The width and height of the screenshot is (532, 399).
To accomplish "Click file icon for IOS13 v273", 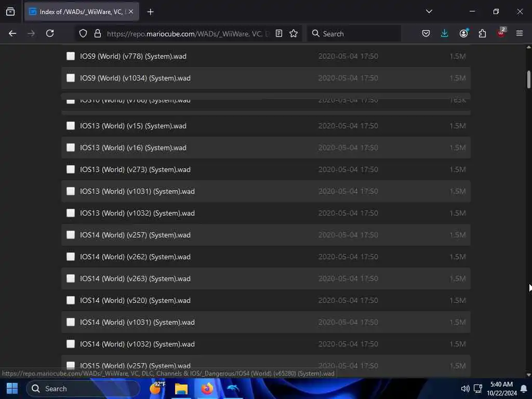I will (x=71, y=169).
